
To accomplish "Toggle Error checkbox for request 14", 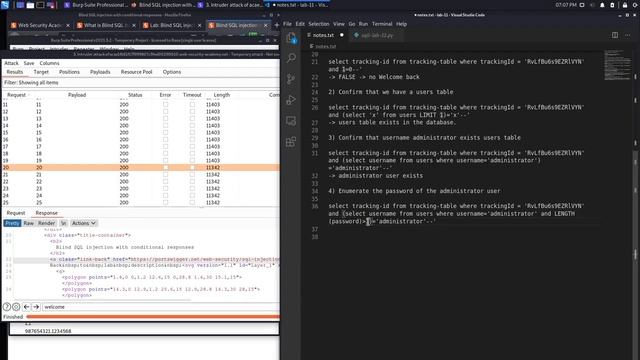I will tap(165, 125).
